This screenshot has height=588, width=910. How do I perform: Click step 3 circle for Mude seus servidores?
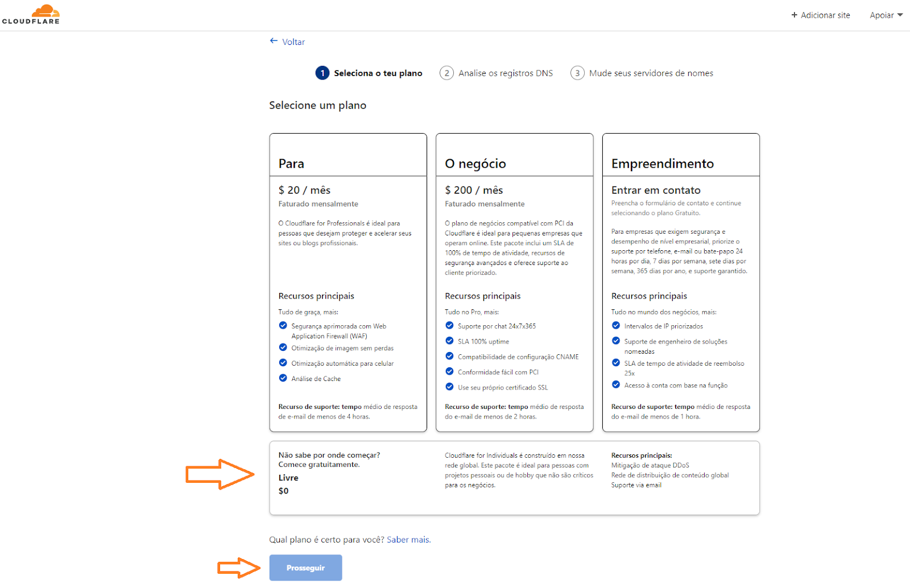577,73
